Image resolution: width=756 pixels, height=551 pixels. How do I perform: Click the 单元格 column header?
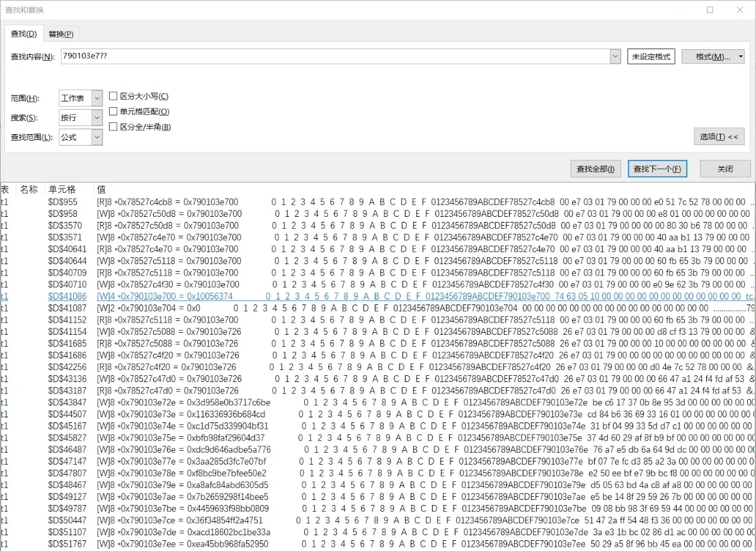[62, 189]
